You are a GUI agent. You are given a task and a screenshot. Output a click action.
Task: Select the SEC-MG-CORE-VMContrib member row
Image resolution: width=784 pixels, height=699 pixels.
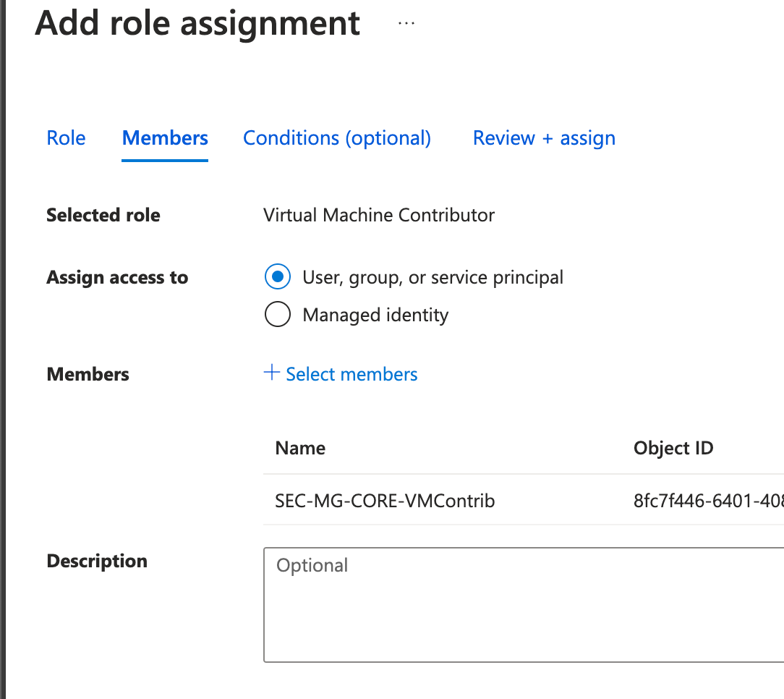tap(385, 501)
